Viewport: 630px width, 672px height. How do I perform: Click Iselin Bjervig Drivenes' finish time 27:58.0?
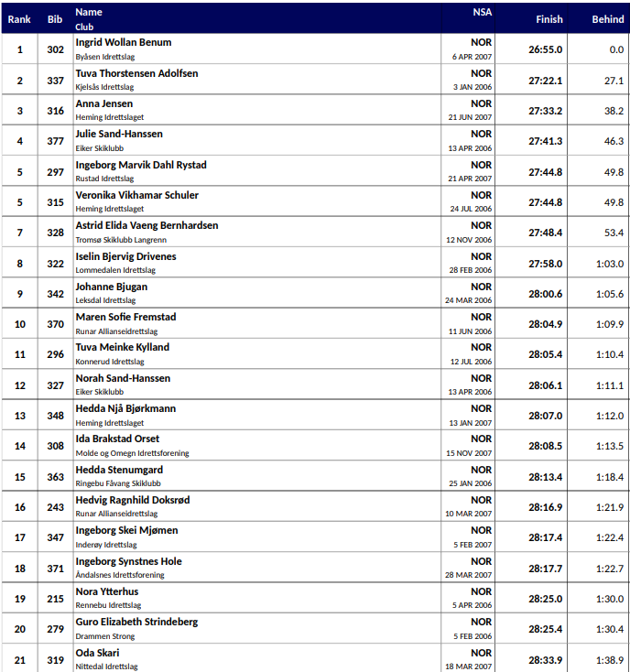click(x=546, y=264)
